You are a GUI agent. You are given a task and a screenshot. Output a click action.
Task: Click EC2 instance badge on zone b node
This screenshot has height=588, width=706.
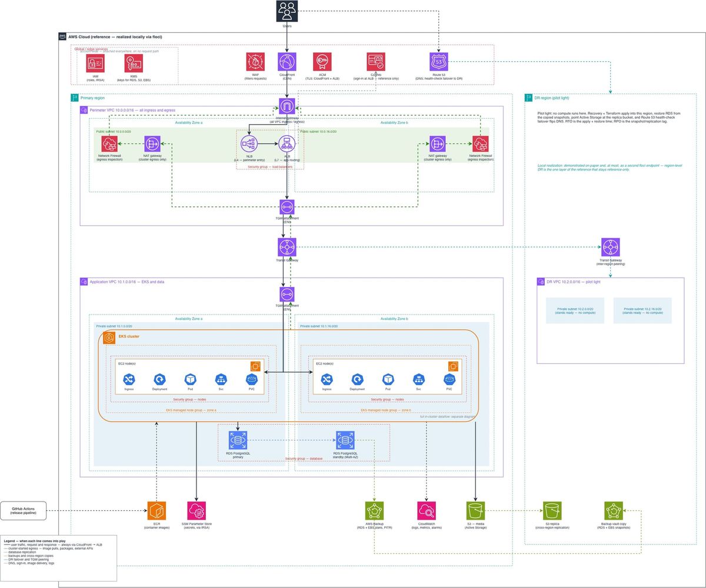point(453,366)
